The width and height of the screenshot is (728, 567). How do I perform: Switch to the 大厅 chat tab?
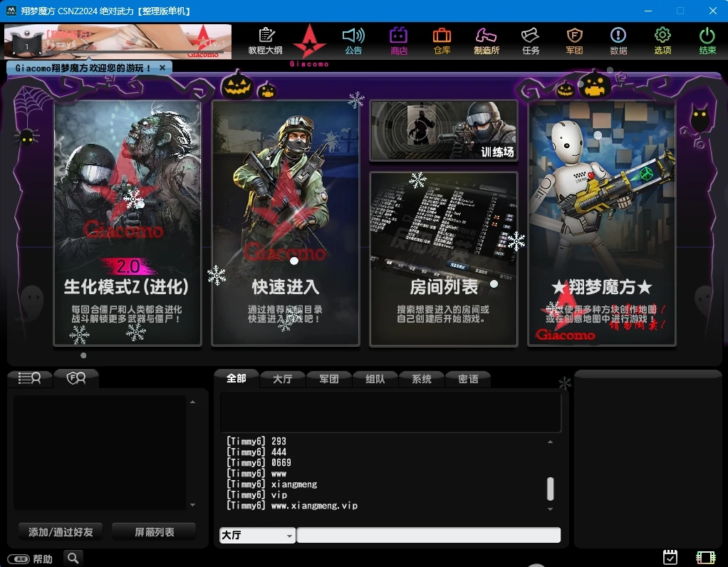tap(282, 379)
